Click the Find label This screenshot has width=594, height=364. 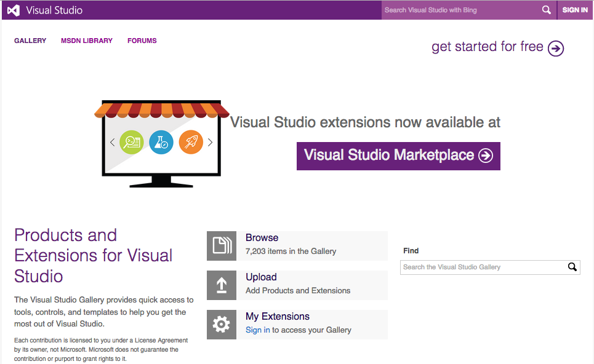tap(411, 250)
